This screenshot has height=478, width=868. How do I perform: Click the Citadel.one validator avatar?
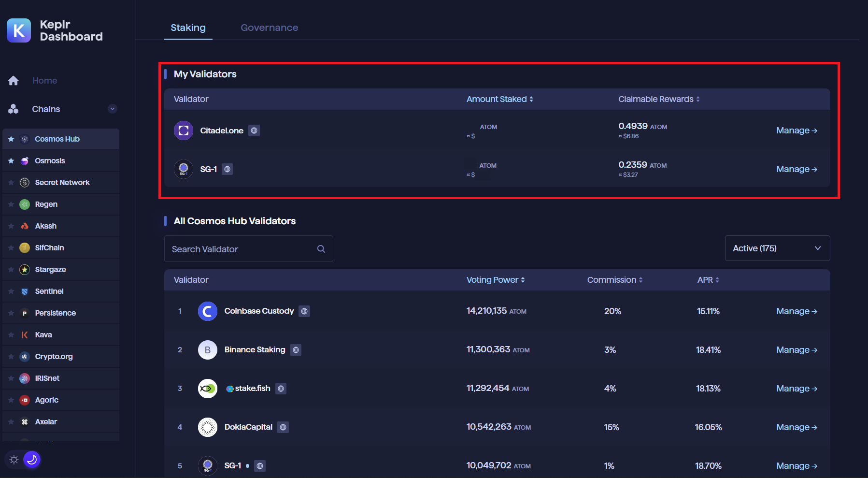(x=184, y=130)
